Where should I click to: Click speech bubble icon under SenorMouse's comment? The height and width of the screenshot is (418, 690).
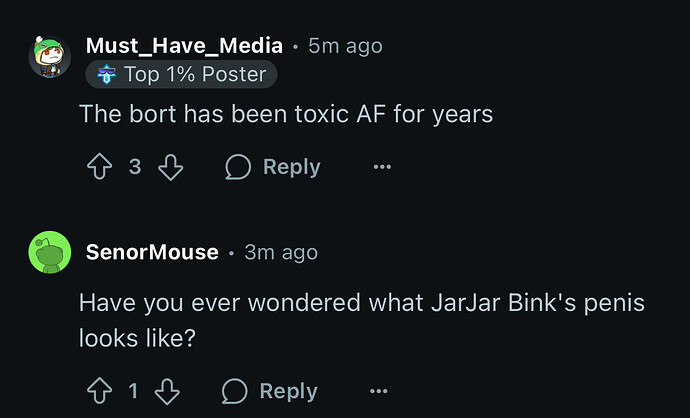[235, 391]
